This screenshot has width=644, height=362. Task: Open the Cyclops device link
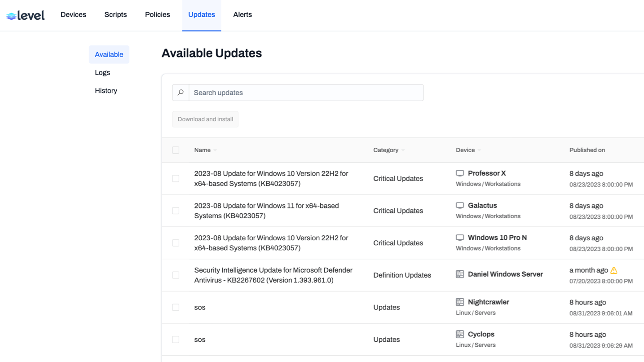point(481,334)
